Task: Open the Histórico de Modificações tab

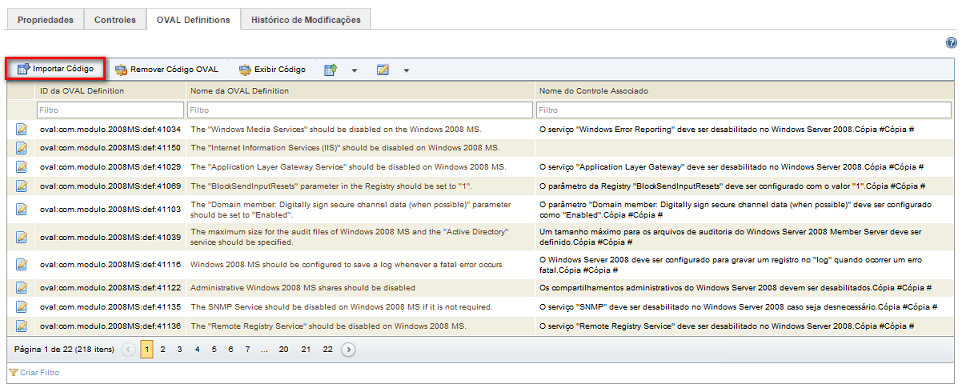Action: [x=306, y=20]
